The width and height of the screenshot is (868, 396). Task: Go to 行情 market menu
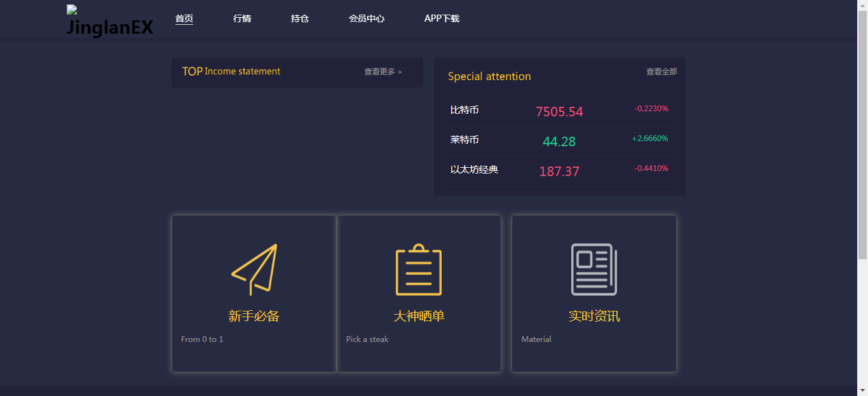(x=242, y=18)
